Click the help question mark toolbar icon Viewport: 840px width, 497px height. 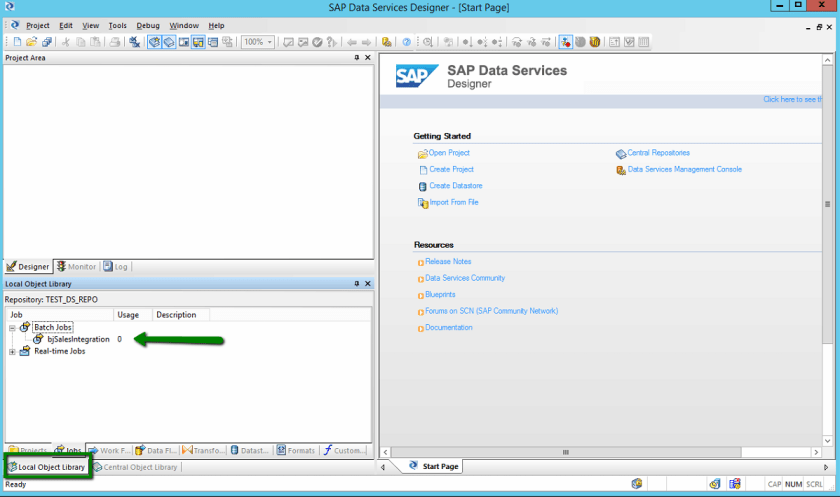407,42
